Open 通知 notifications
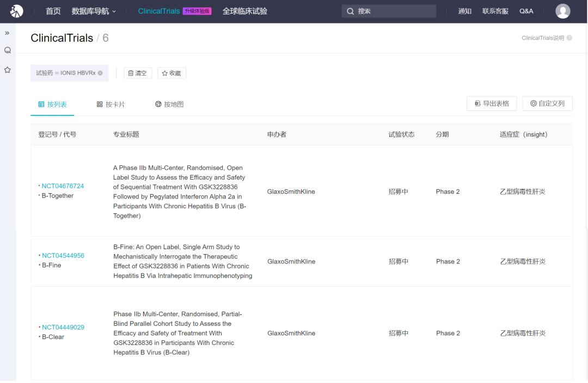The height and width of the screenshot is (383, 588). (x=464, y=11)
